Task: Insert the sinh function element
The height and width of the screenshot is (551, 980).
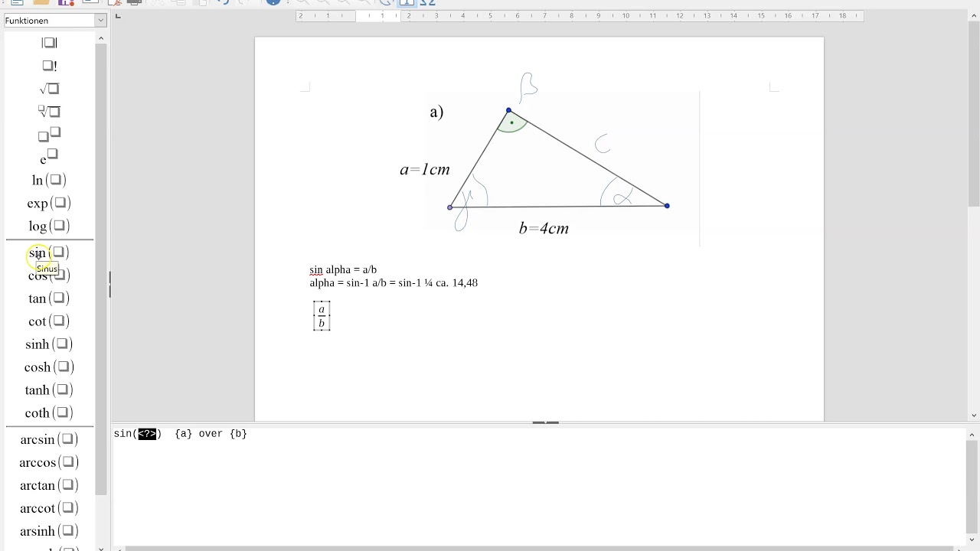Action: click(49, 344)
